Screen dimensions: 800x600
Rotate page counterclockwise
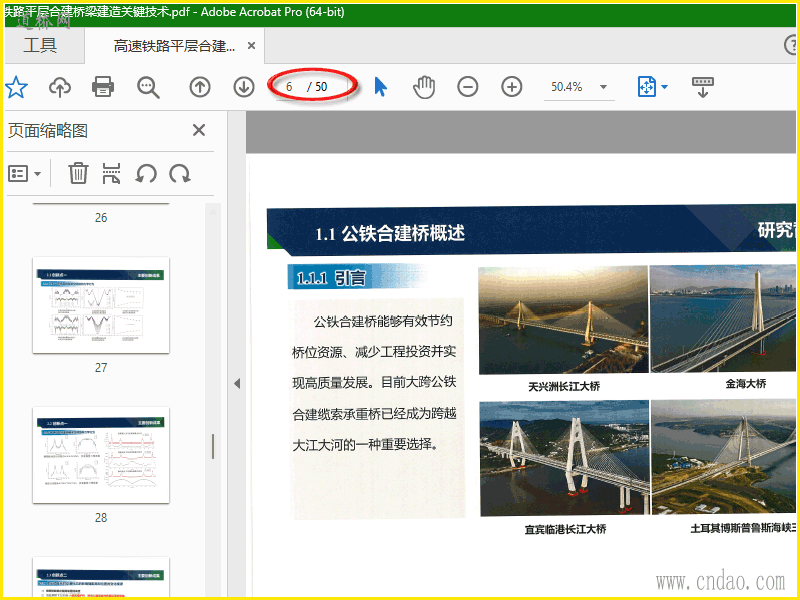[x=146, y=174]
